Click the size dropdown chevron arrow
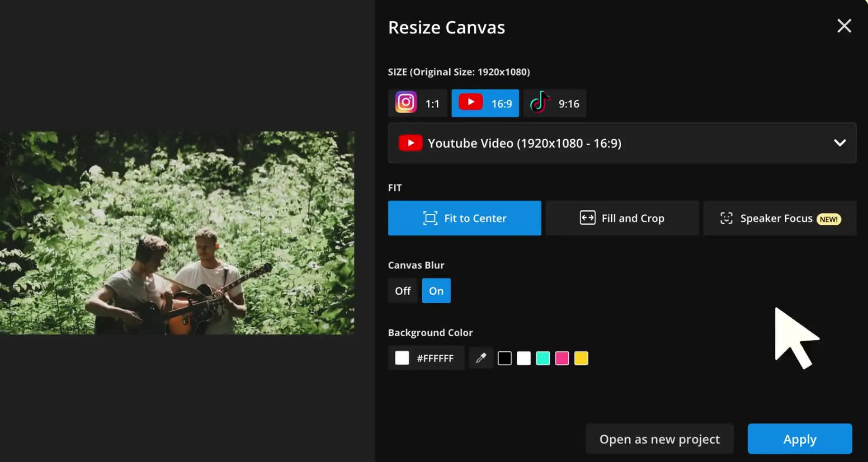 [840, 143]
